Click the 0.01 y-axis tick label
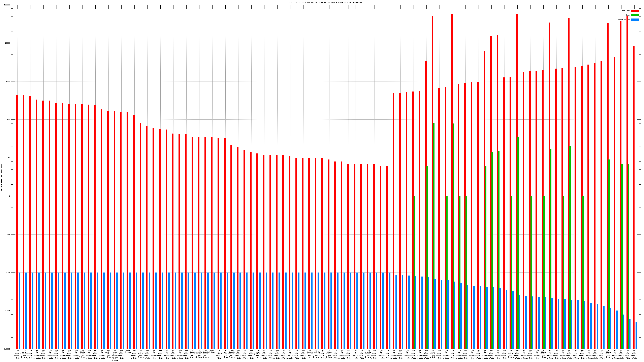This screenshot has height=362, width=644. coord(8,273)
